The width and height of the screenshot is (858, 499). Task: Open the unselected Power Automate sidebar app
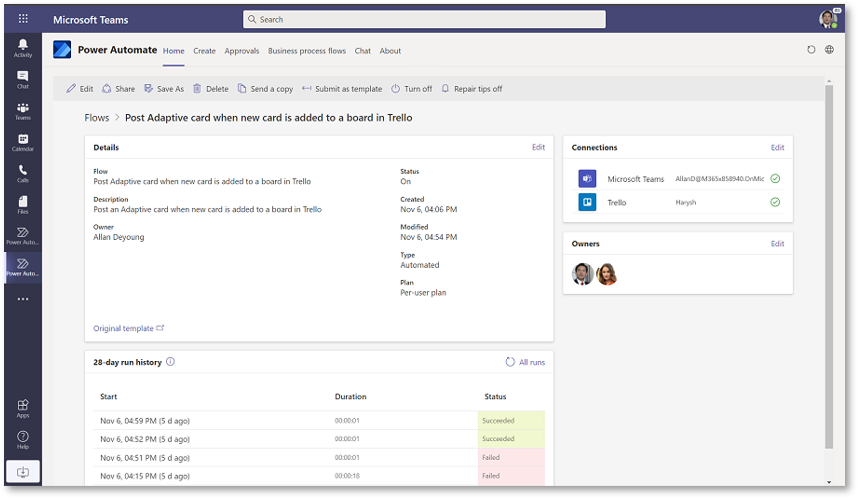pyautogui.click(x=23, y=236)
